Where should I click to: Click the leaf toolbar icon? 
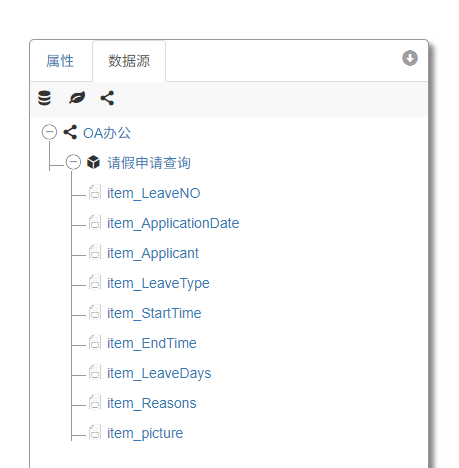[x=77, y=98]
